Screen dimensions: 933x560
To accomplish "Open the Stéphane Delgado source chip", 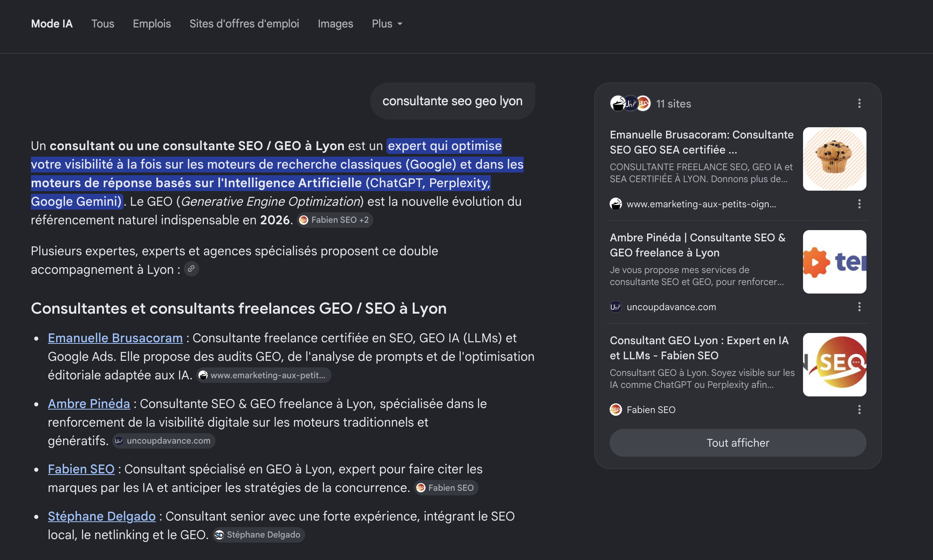I will pos(259,535).
